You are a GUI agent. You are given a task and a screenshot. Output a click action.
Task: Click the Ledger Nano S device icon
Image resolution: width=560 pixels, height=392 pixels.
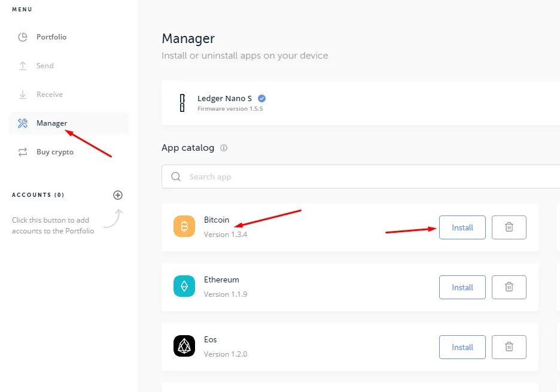pyautogui.click(x=182, y=103)
